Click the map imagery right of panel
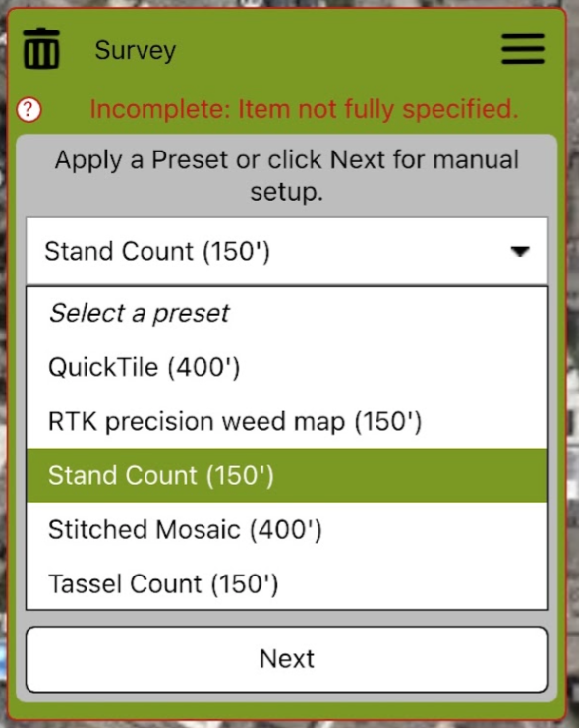579x728 pixels. [x=573, y=372]
